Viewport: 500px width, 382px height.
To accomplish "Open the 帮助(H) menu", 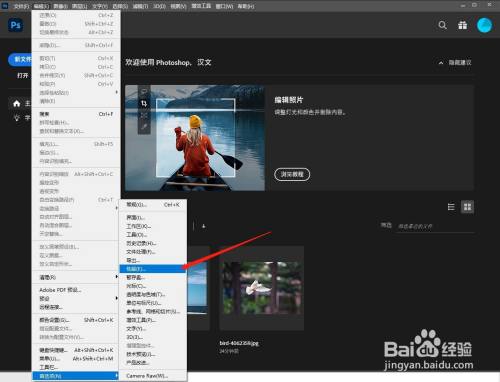I will [x=246, y=6].
